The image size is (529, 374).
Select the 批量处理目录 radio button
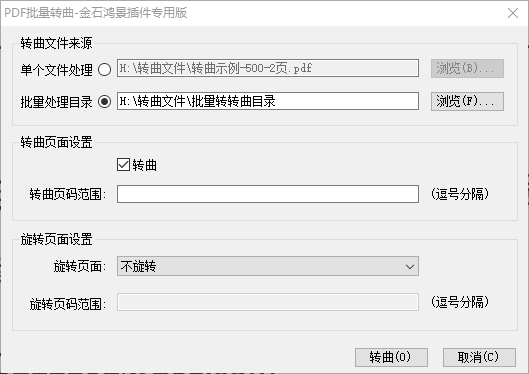105,102
